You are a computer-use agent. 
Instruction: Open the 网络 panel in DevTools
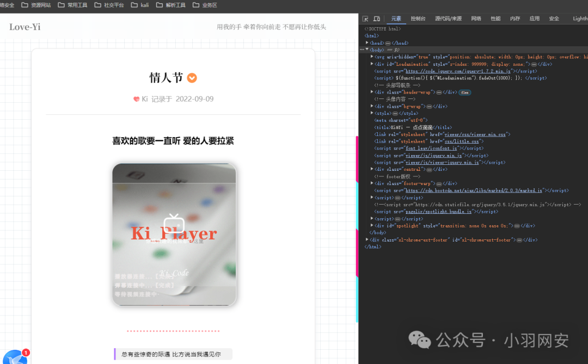[x=475, y=18]
